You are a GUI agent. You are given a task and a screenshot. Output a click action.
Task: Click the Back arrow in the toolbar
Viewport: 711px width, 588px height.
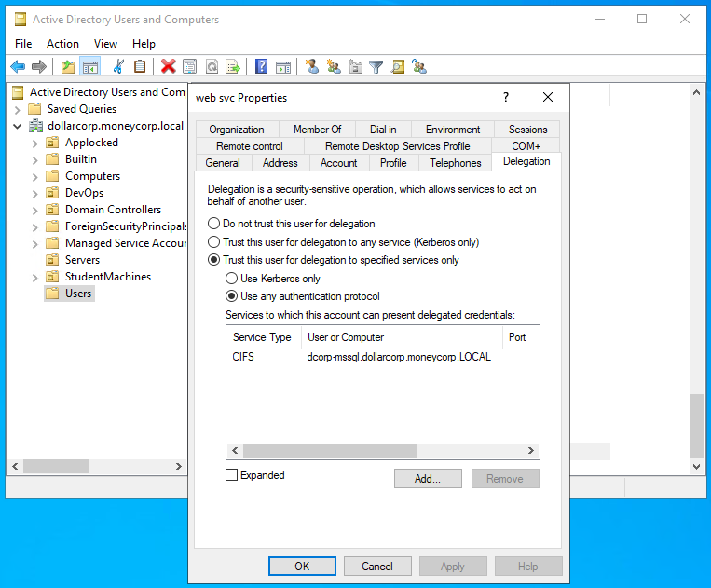18,66
